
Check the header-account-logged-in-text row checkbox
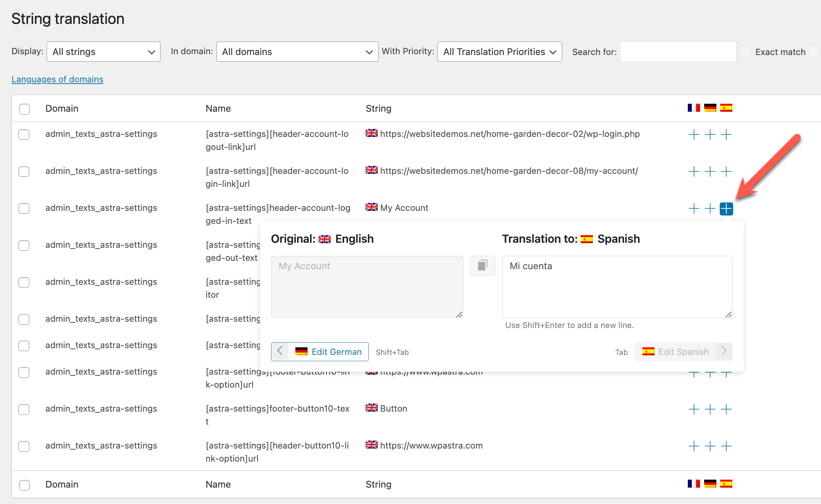pos(24,208)
